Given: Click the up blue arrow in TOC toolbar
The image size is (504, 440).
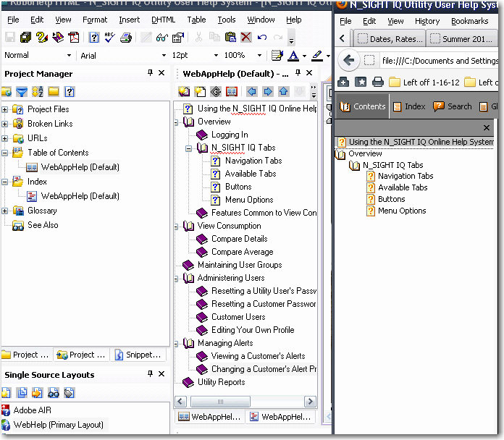Looking at the screenshot, I should [x=283, y=92].
